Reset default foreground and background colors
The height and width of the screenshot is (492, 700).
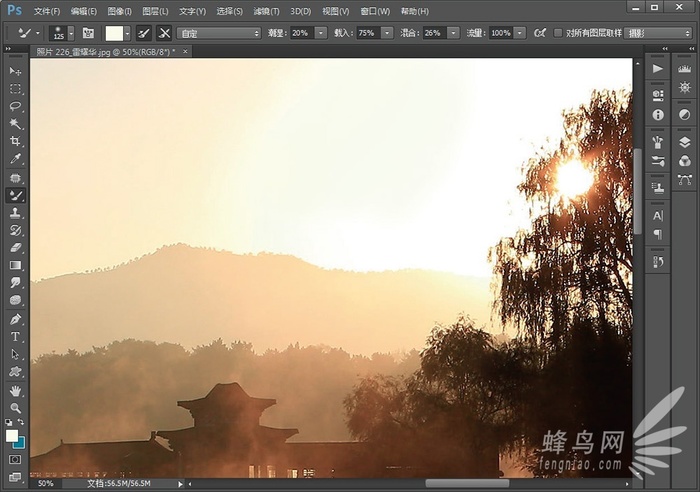8,422
